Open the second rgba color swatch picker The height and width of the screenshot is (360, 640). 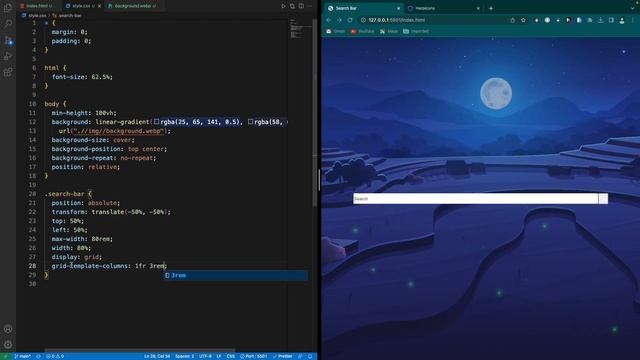point(251,122)
